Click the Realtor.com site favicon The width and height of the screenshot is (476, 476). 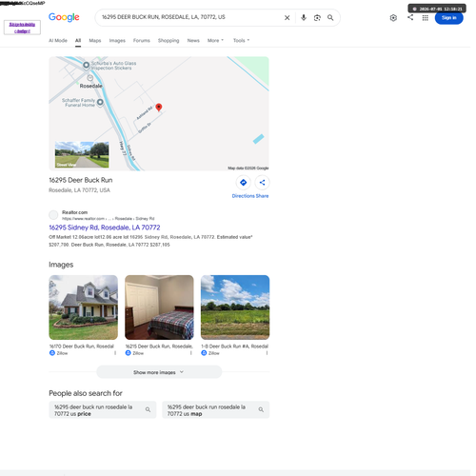(x=53, y=215)
